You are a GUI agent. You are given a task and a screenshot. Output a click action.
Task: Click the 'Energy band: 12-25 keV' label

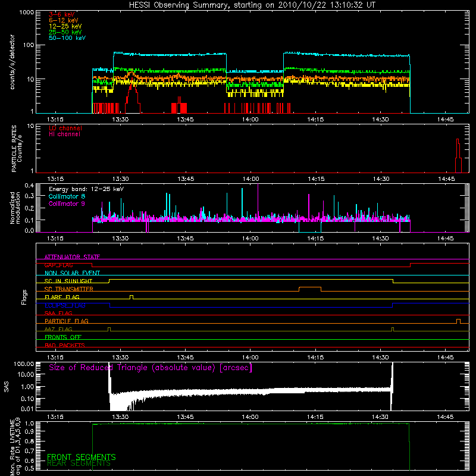click(x=86, y=189)
